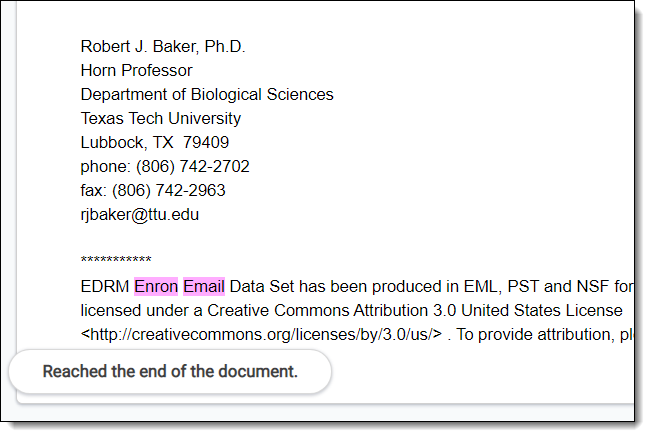Click the "Texas Tech University" line
The image size is (650, 437).
pyautogui.click(x=161, y=119)
